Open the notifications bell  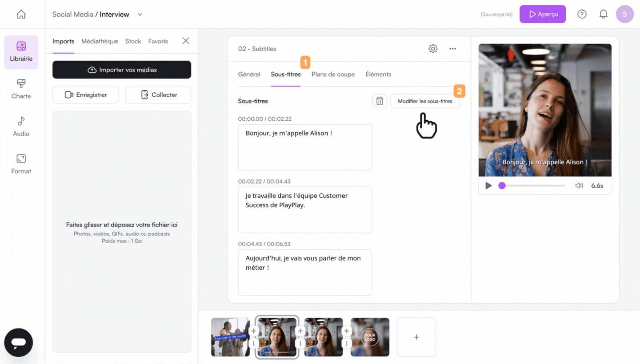pos(603,14)
